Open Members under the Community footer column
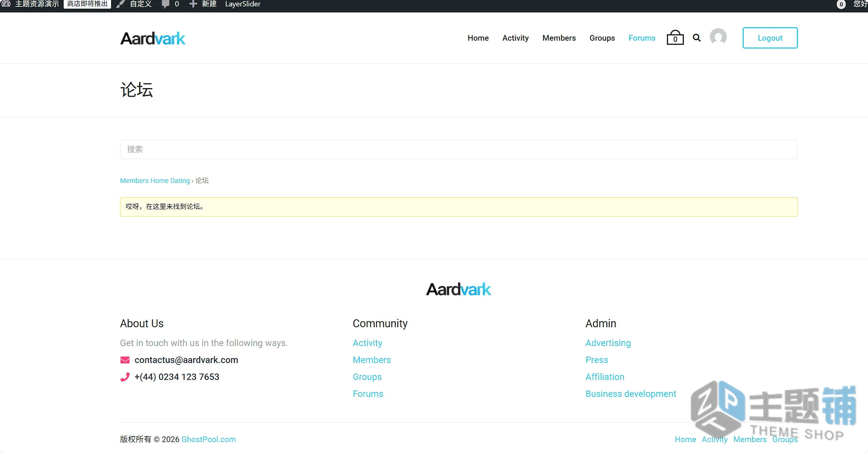Screen dimensions: 868x453 coord(372,360)
